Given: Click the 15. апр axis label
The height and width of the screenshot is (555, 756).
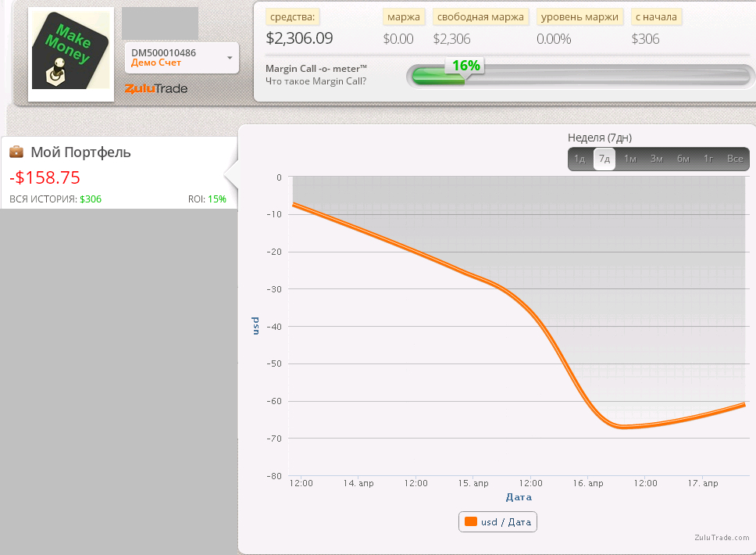Looking at the screenshot, I should [x=473, y=483].
